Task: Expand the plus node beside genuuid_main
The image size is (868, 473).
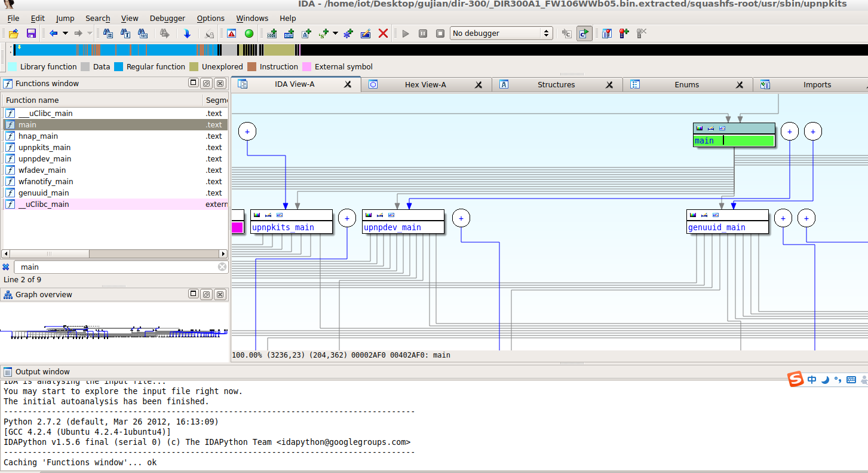Action: pyautogui.click(x=783, y=218)
